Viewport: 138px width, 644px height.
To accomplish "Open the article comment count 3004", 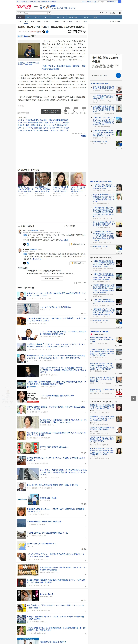I will (x=33, y=32).
